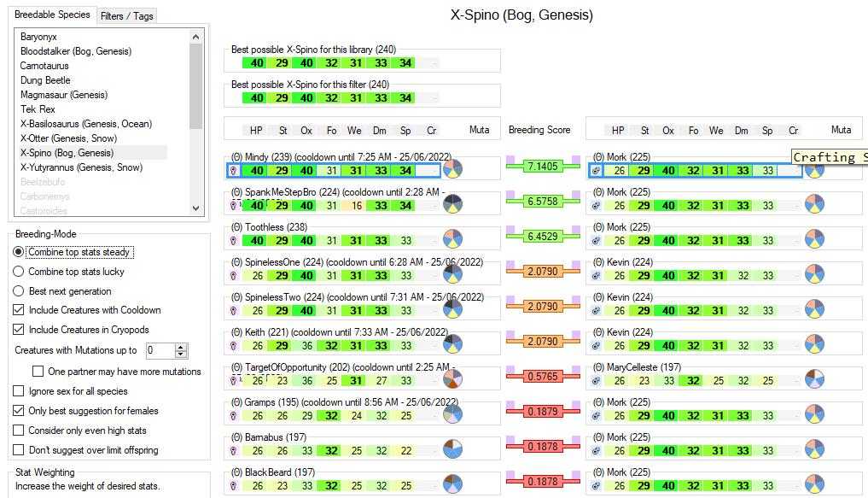Click the 'Mindy (239)' creature name
Image resolution: width=868 pixels, height=498 pixels.
pyautogui.click(x=269, y=157)
